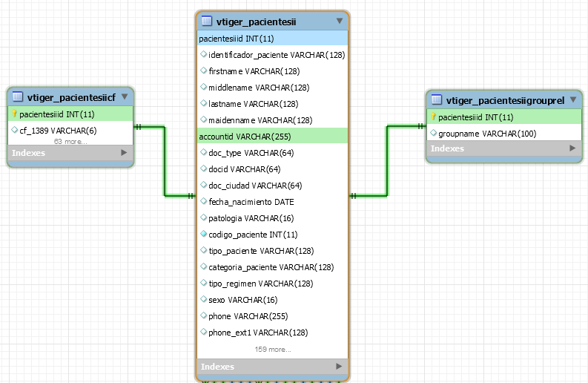Expand Indexes section of vtiger_pacientesiigrouprel
Viewport: 588px width, 383px height.
point(572,148)
